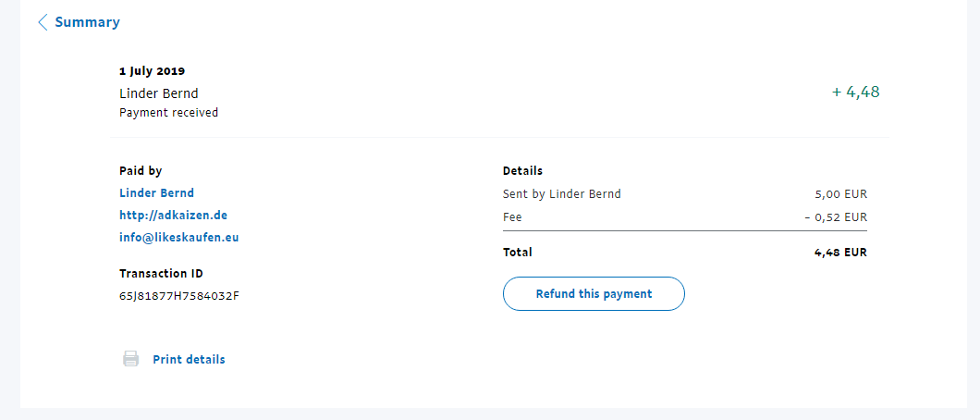The height and width of the screenshot is (420, 980).
Task: Click the − 0,52 EUR fee amount
Action: click(x=835, y=217)
